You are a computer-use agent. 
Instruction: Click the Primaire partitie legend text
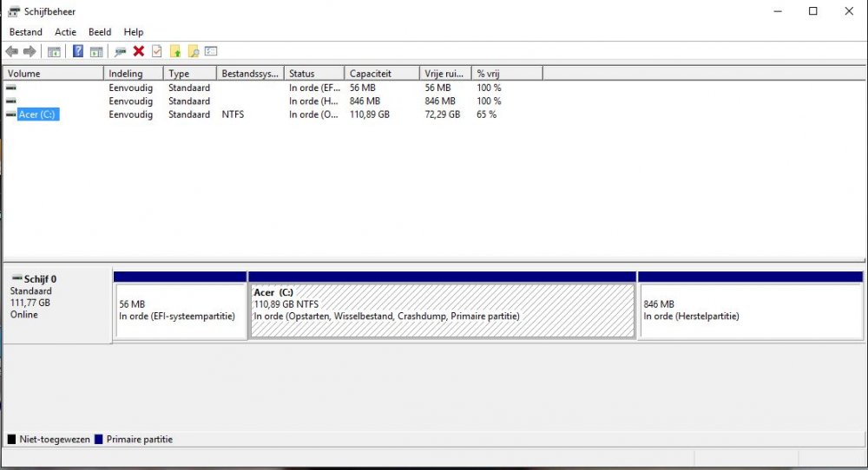point(140,439)
